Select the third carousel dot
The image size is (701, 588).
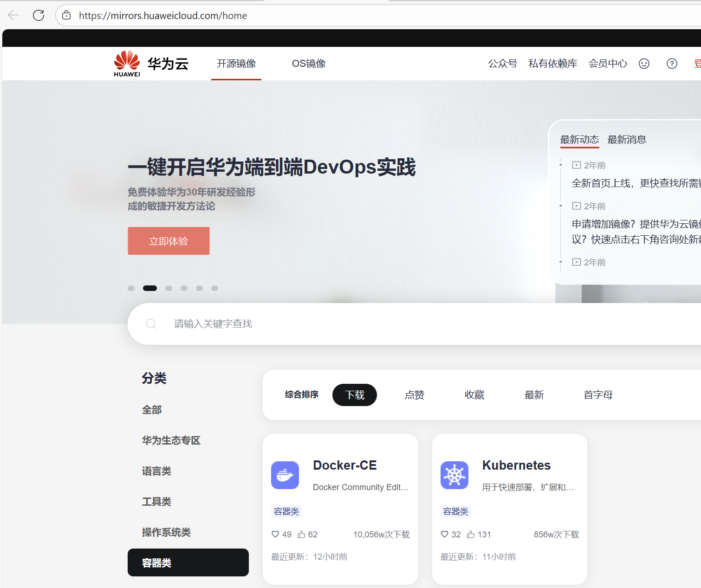(169, 288)
